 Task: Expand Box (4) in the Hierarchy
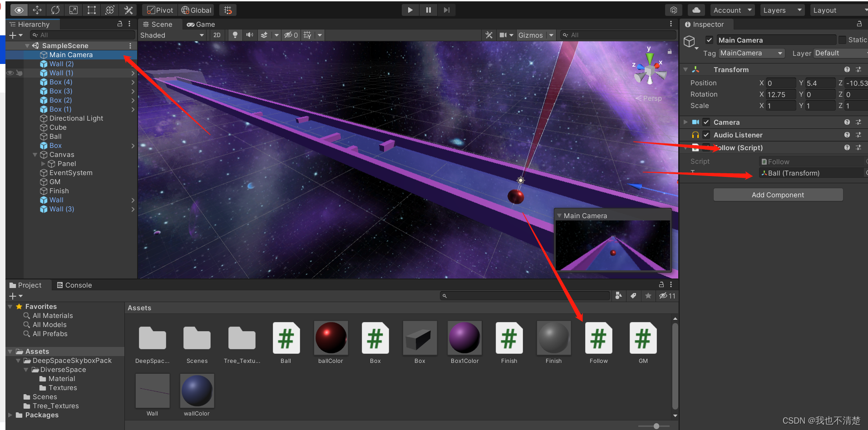132,82
